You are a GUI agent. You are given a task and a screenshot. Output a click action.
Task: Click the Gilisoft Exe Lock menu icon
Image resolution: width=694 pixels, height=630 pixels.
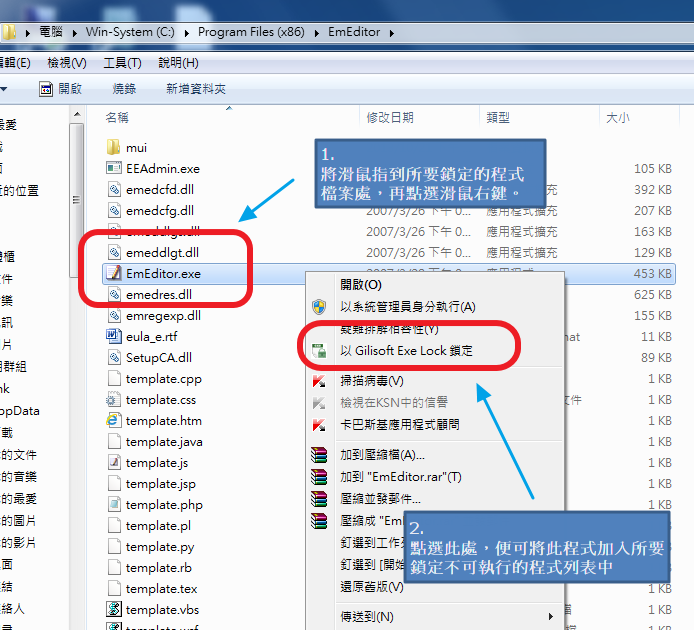click(x=319, y=351)
